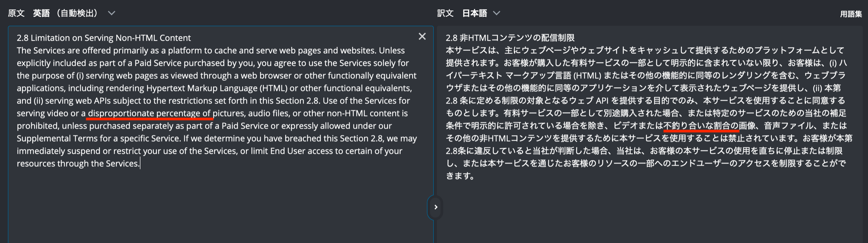The width and height of the screenshot is (868, 243).
Task: Click the 訳文 label
Action: tap(445, 13)
